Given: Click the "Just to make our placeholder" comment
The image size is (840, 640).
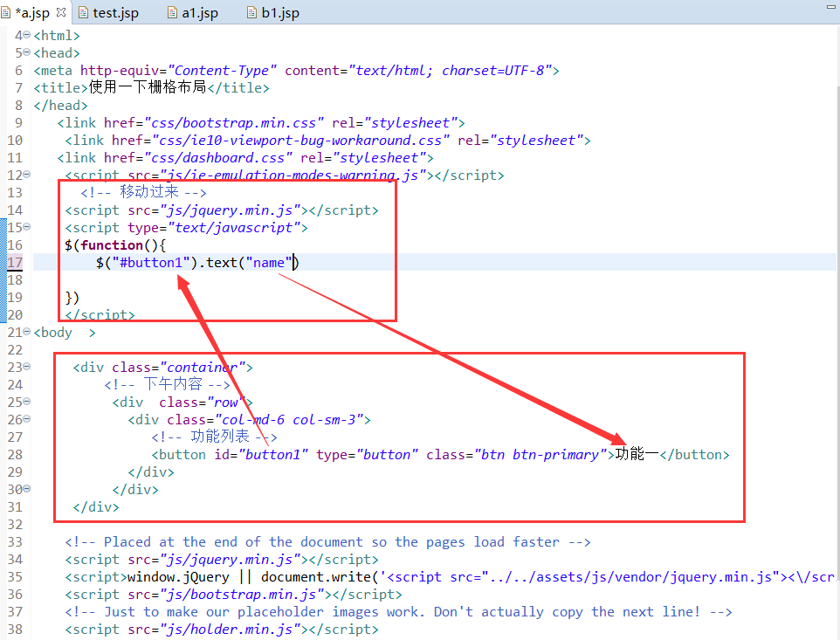Looking at the screenshot, I should point(398,611).
